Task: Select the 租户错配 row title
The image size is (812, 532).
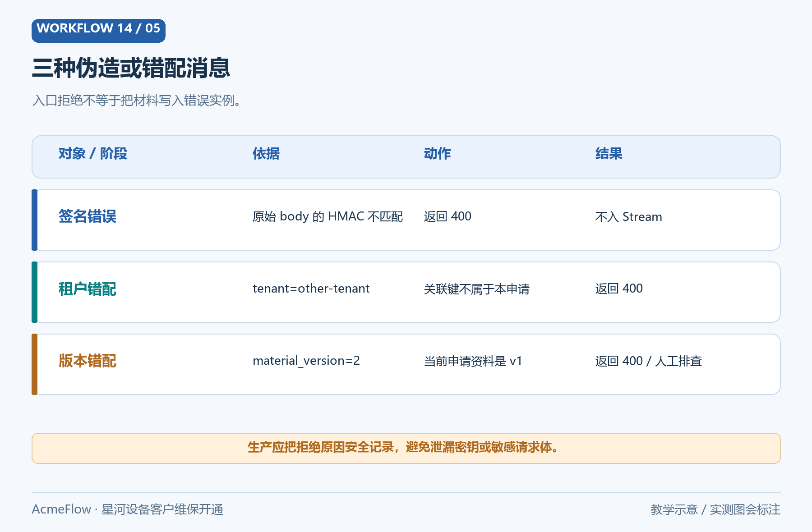Action: point(88,289)
